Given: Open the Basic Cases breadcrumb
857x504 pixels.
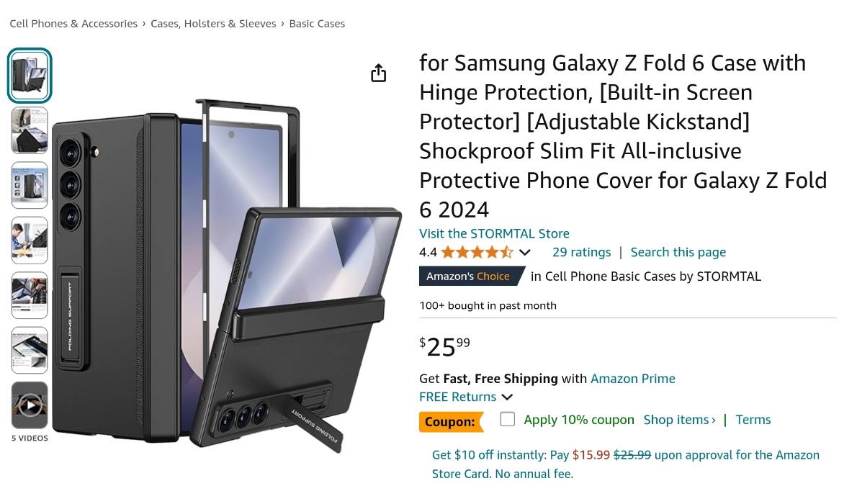Looking at the screenshot, I should click(x=317, y=24).
